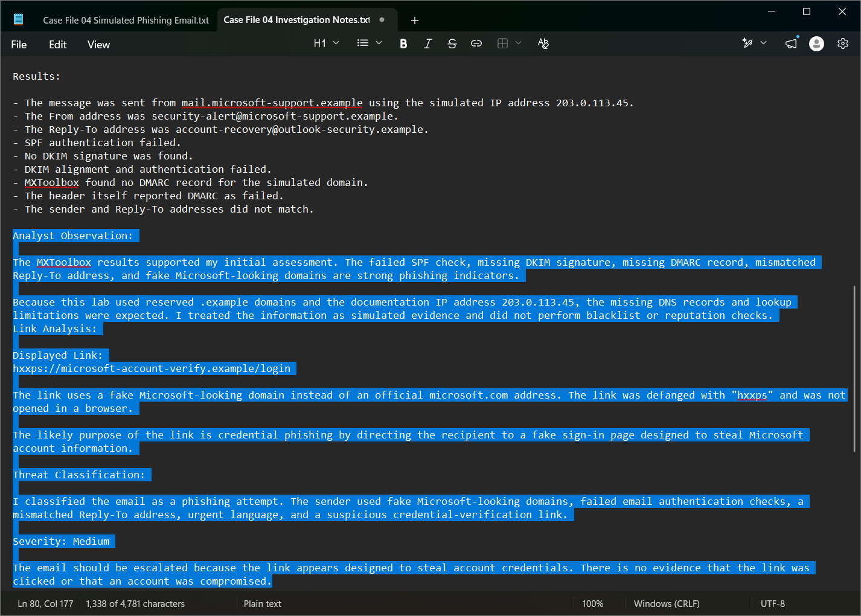Click the 'Link Analysis:' heading

point(55,329)
